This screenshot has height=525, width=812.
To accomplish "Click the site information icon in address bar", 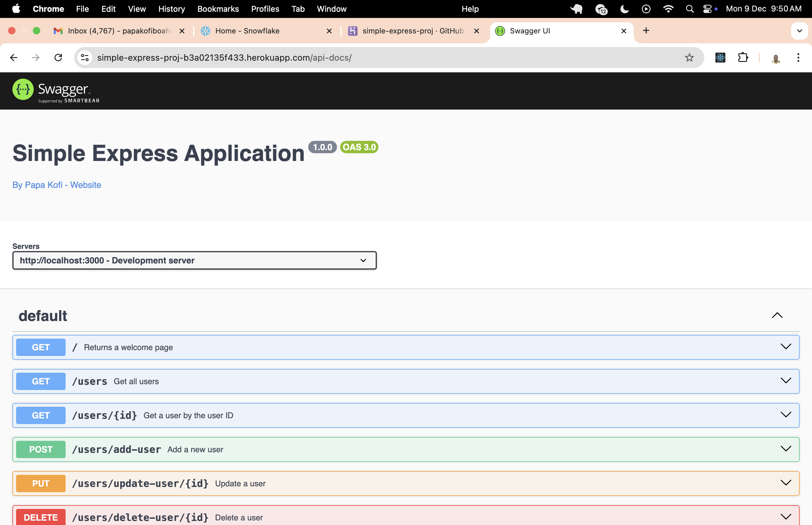I will pos(85,58).
